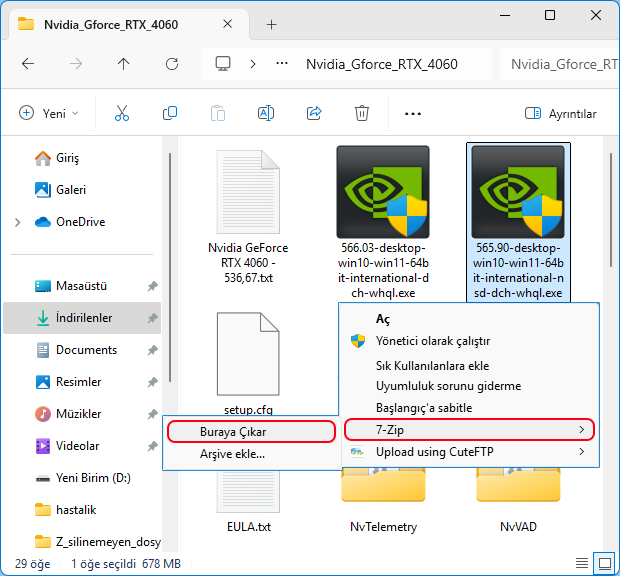Close the Nvidia_Gforce_RTX_4060 tab
620x576 pixels.
[x=227, y=24]
